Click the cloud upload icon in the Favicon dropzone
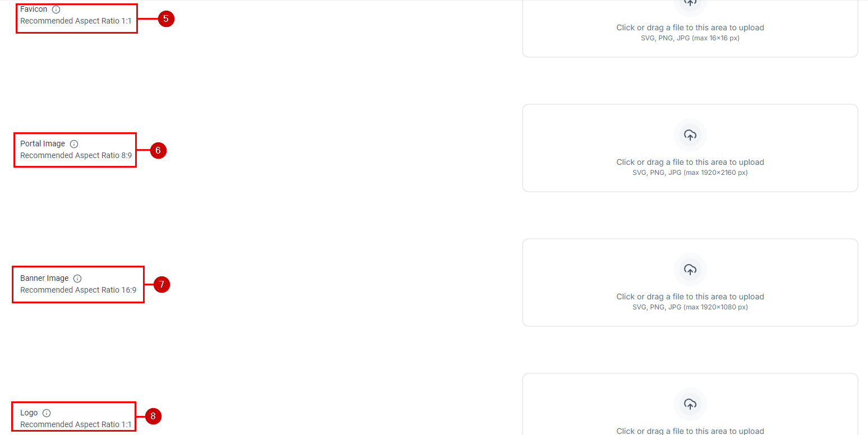The height and width of the screenshot is (435, 868). [690, 3]
